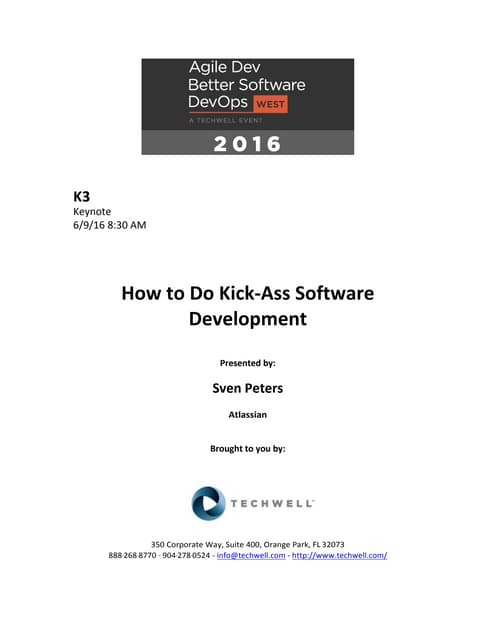Click the Brought to you by: label
Image resolution: width=495 pixels, height=640 pixels.
(248, 449)
